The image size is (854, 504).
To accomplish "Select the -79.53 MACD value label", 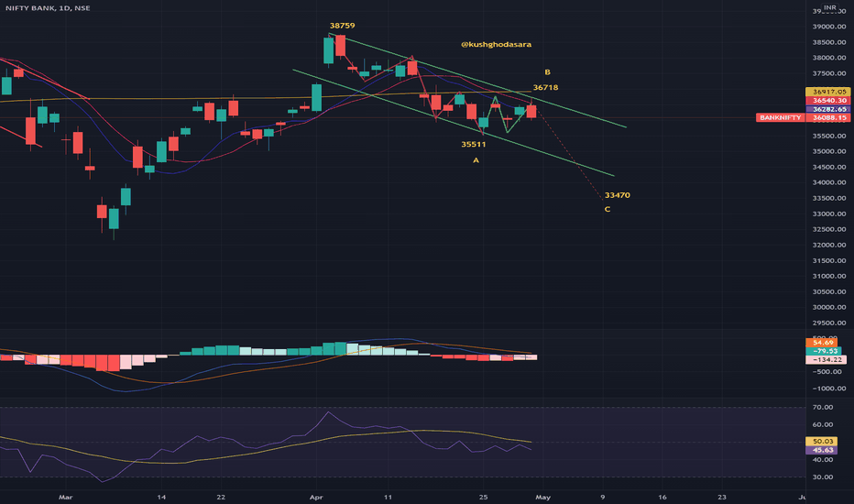I will (x=824, y=351).
